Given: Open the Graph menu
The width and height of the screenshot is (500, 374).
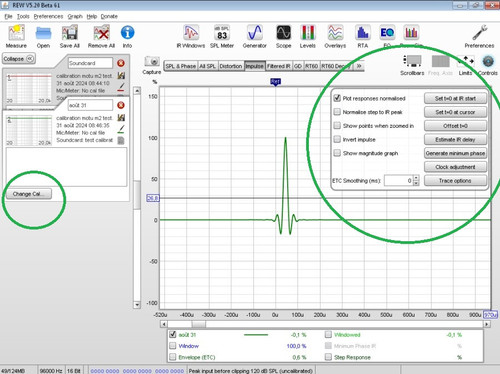Looking at the screenshot, I should point(75,16).
